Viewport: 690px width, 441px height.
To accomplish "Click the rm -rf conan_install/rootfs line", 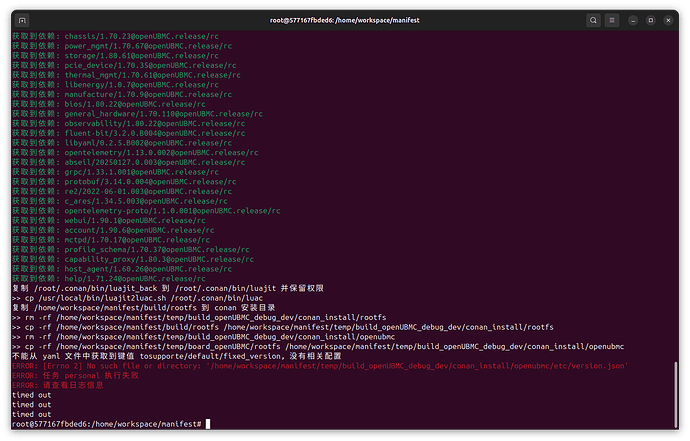I will tap(199, 317).
